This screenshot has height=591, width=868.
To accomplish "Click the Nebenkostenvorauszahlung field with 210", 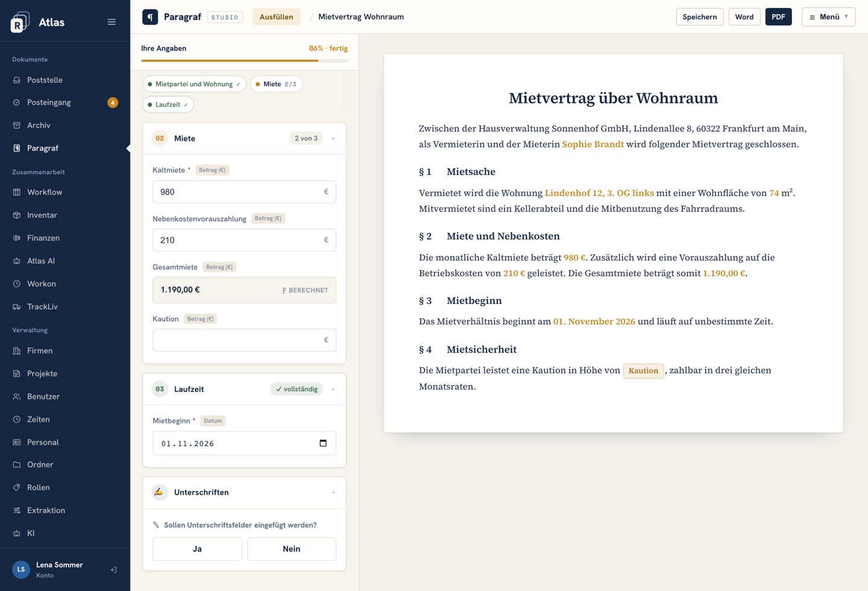I will tap(244, 240).
